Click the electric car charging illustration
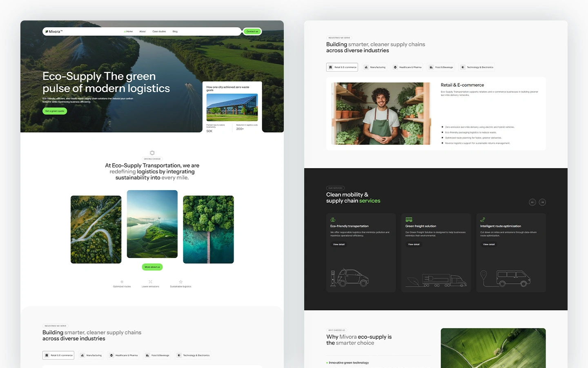Image resolution: width=588 pixels, height=368 pixels. click(350, 278)
